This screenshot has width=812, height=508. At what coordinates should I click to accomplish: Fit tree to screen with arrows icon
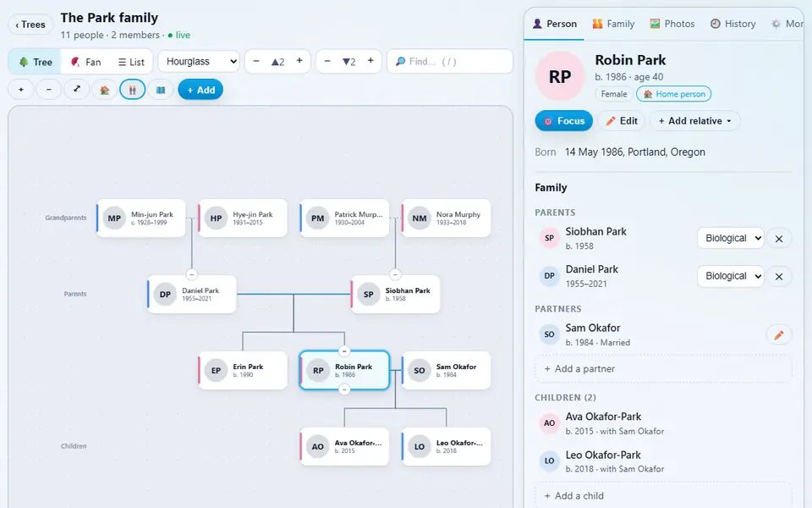[77, 90]
